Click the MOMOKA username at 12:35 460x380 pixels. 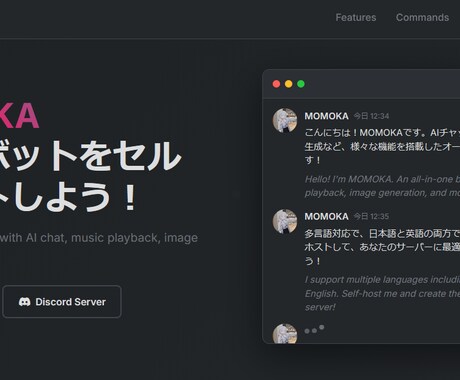326,216
